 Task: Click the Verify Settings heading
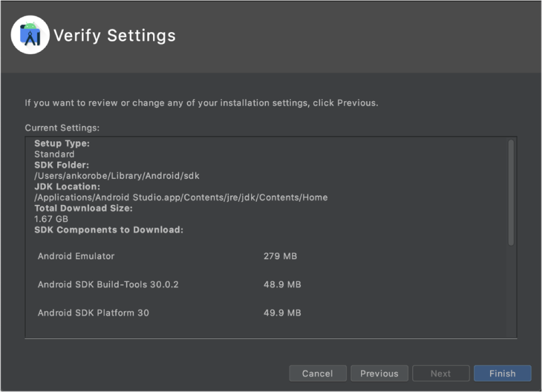[115, 35]
